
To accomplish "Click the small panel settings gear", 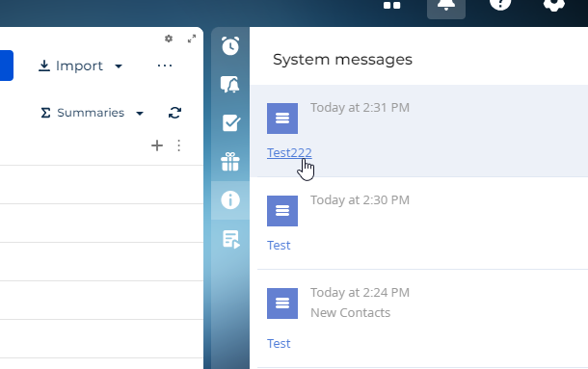I will coord(169,39).
